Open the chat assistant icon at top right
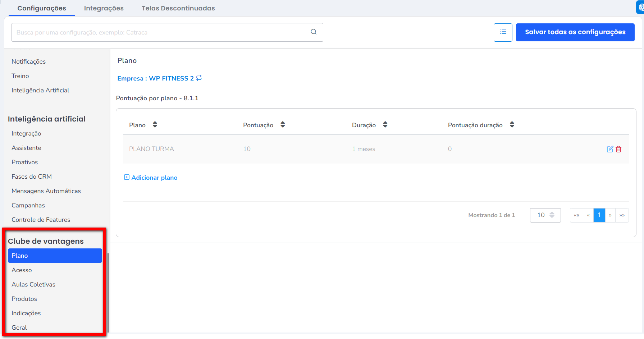The image size is (644, 339). click(641, 7)
